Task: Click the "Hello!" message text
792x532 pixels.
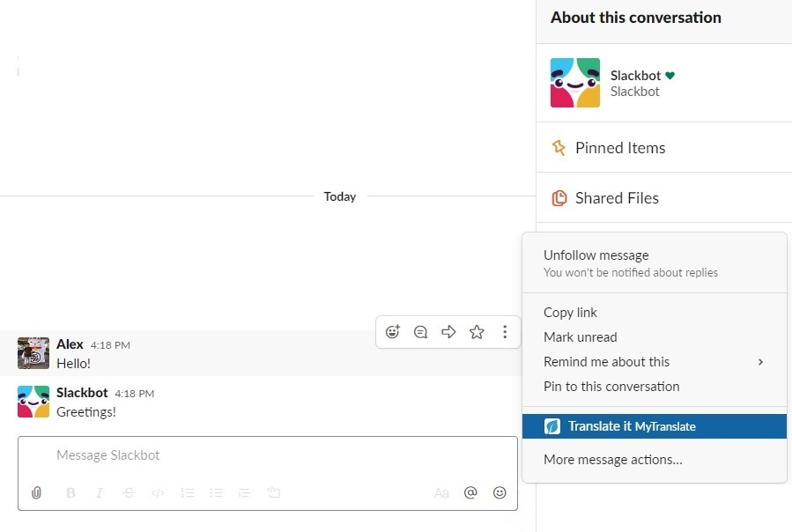Action: (74, 364)
